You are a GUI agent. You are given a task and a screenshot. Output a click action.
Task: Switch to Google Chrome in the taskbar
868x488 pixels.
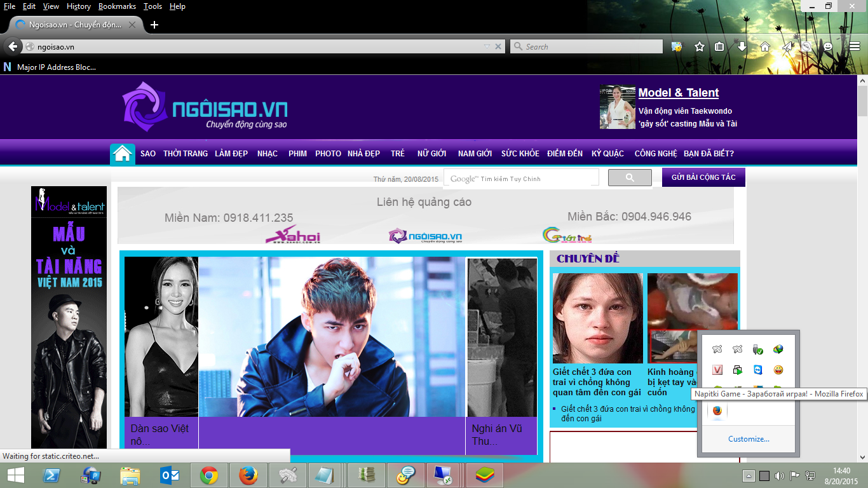[209, 475]
